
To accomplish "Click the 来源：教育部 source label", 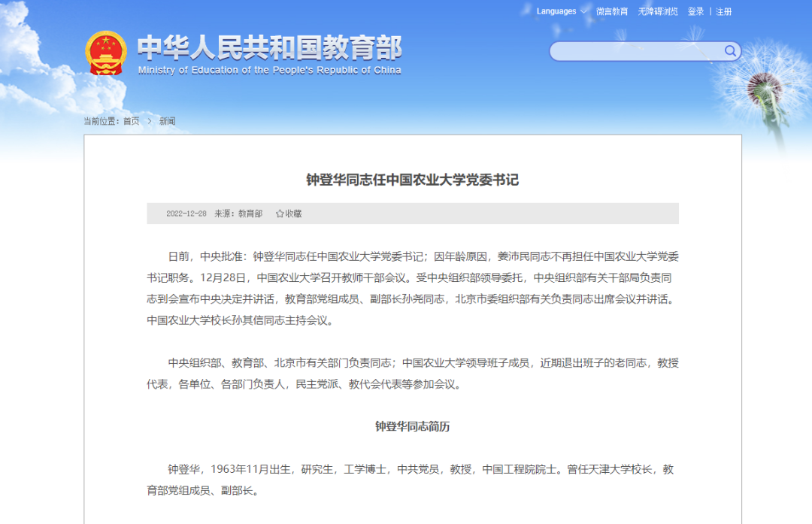I will pos(238,214).
